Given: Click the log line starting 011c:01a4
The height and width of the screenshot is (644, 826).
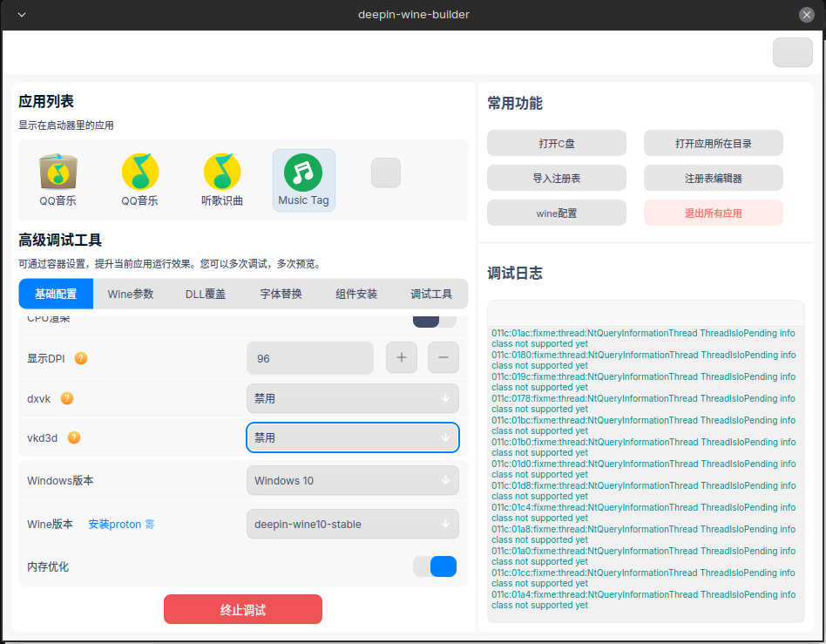Looking at the screenshot, I should click(643, 600).
